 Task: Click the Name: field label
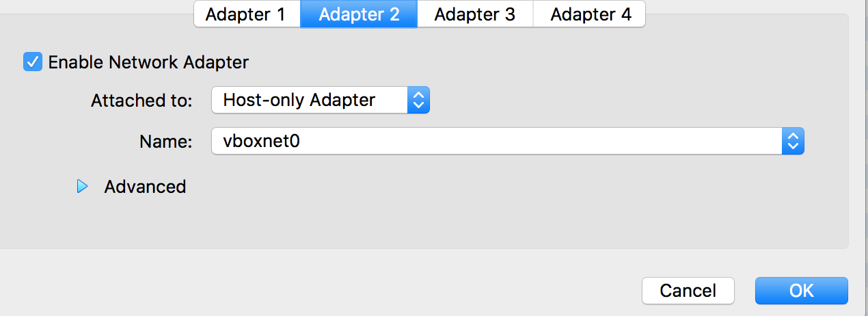click(x=166, y=142)
